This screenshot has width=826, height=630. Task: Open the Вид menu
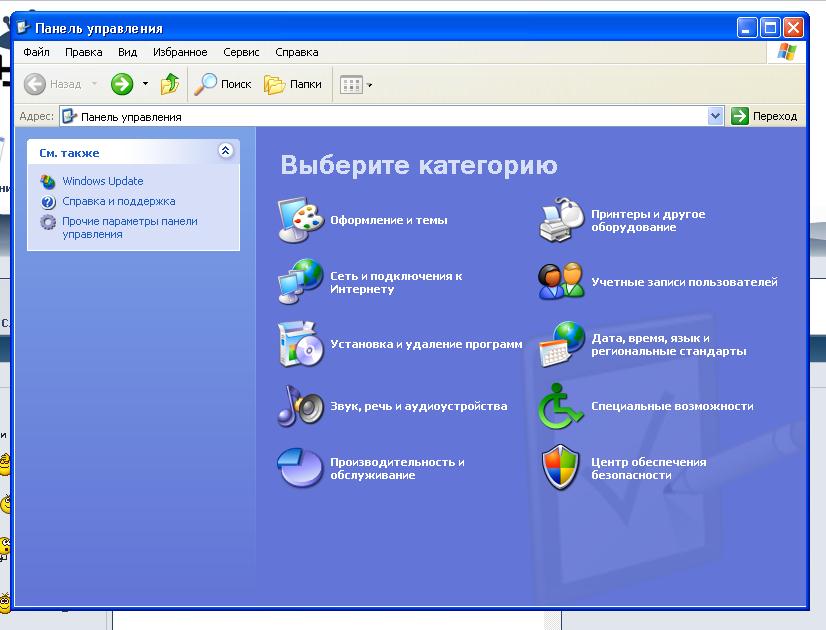(127, 52)
